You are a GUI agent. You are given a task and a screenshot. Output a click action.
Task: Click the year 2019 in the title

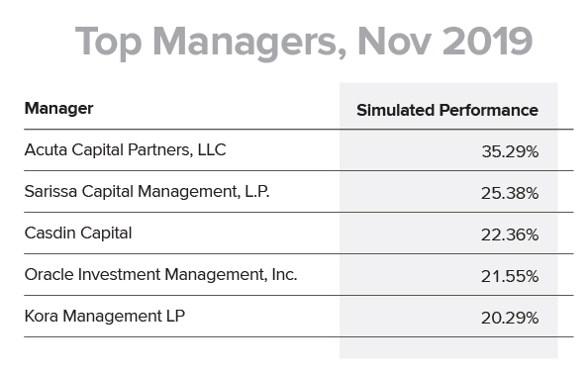(x=487, y=42)
